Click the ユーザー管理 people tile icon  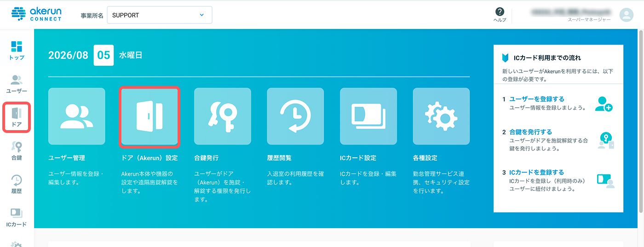click(x=77, y=116)
